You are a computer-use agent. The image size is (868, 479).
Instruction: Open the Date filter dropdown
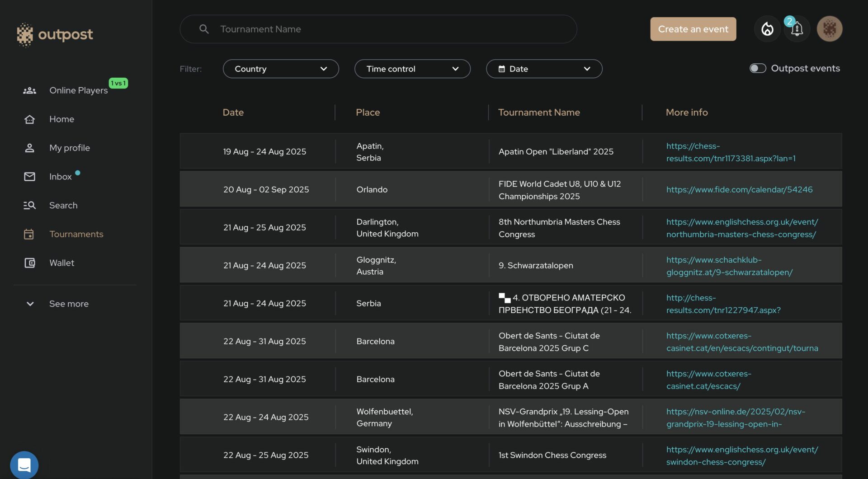544,69
